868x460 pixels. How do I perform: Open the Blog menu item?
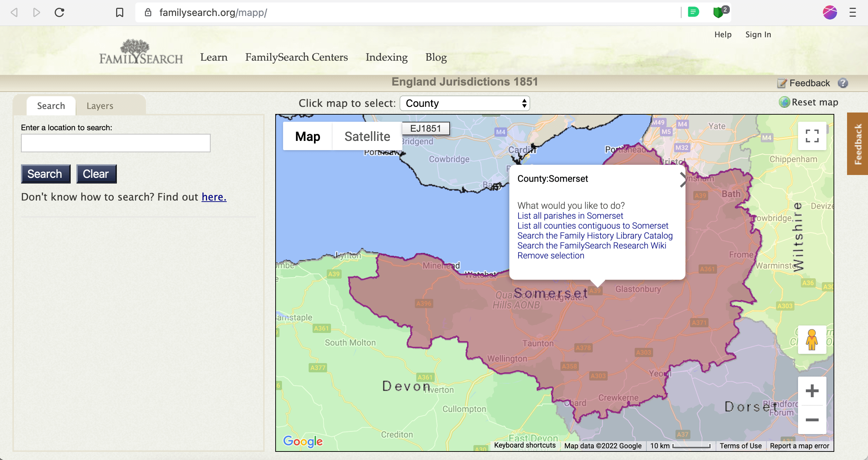point(436,57)
